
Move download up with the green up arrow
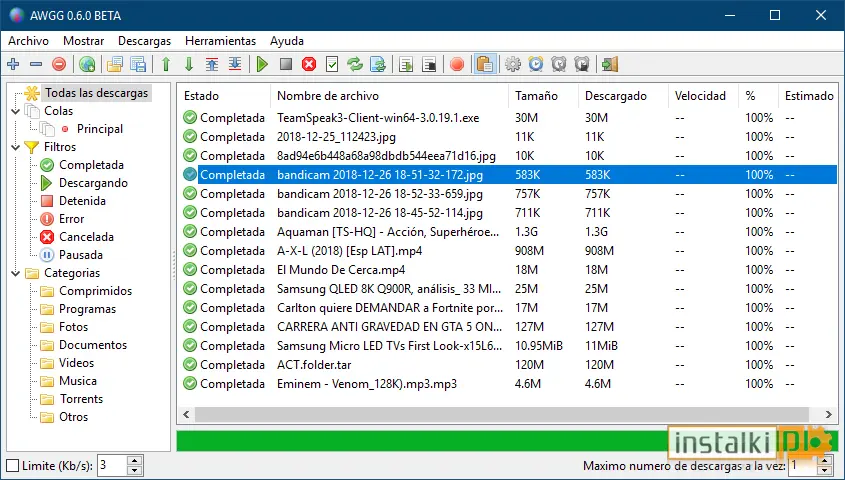click(166, 65)
